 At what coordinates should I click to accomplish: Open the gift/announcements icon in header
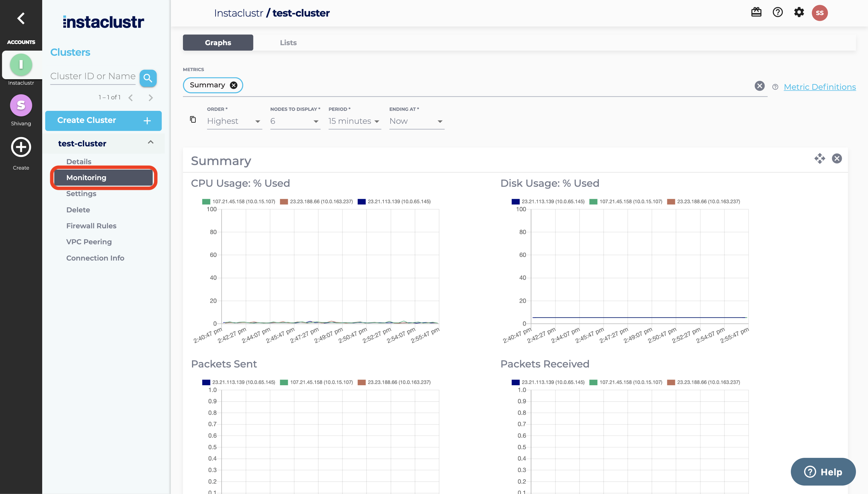(x=756, y=13)
